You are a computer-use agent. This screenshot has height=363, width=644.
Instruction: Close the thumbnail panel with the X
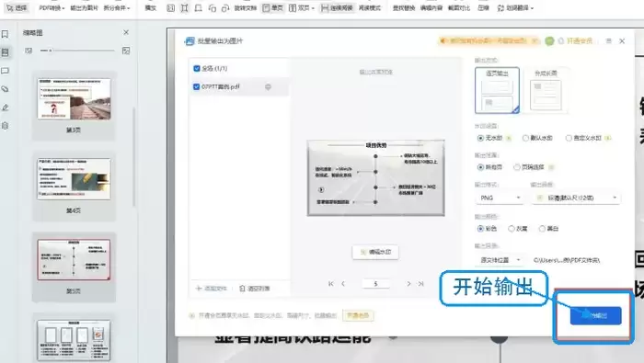[126, 32]
